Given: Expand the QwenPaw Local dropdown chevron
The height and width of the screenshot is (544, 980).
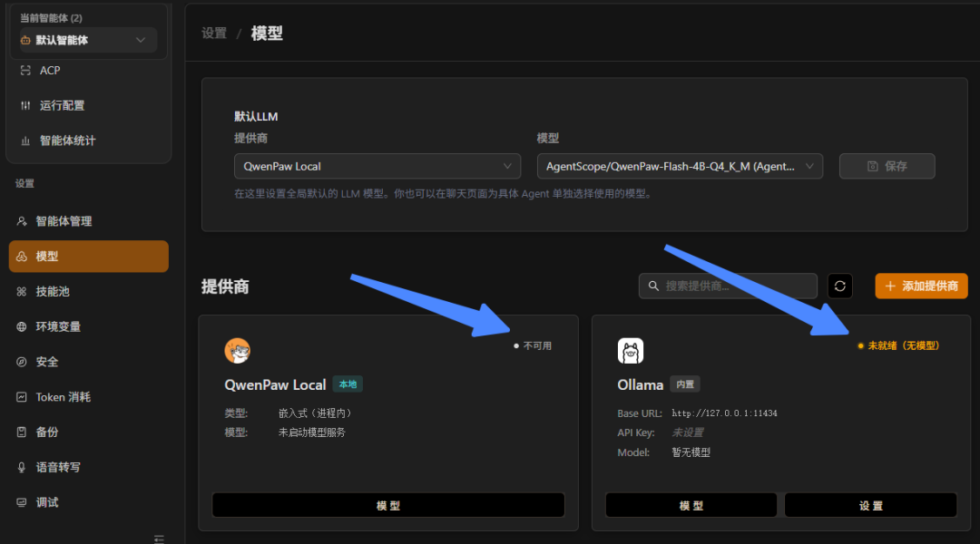Looking at the screenshot, I should click(507, 166).
